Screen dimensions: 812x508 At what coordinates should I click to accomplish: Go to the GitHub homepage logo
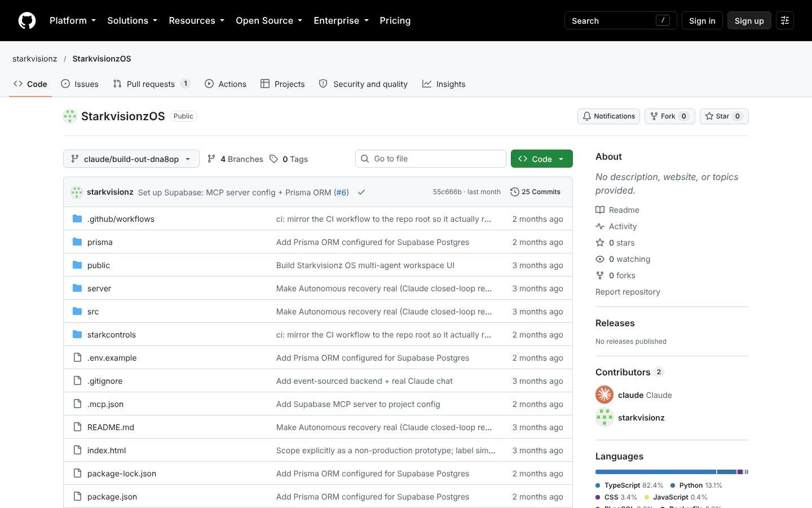[x=27, y=20]
